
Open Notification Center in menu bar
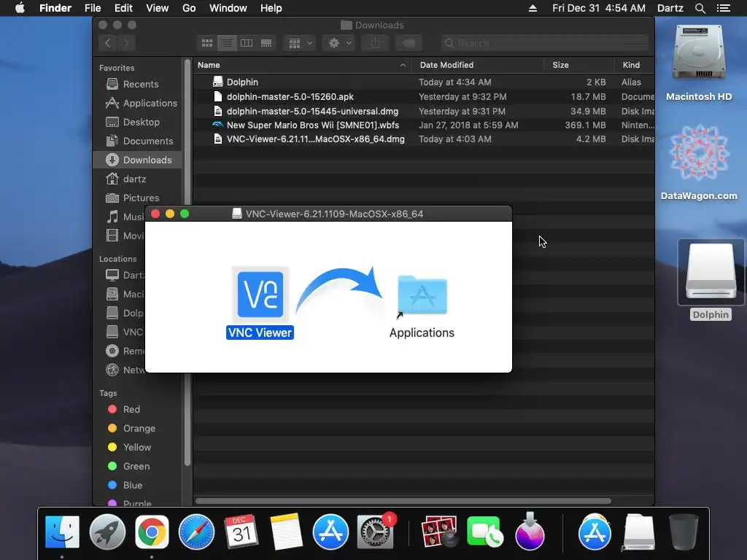[724, 8]
